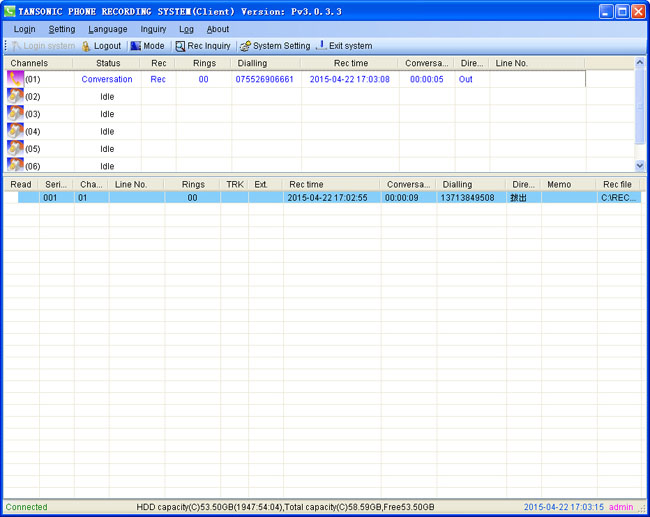Click the Mode toolbar icon

(135, 46)
